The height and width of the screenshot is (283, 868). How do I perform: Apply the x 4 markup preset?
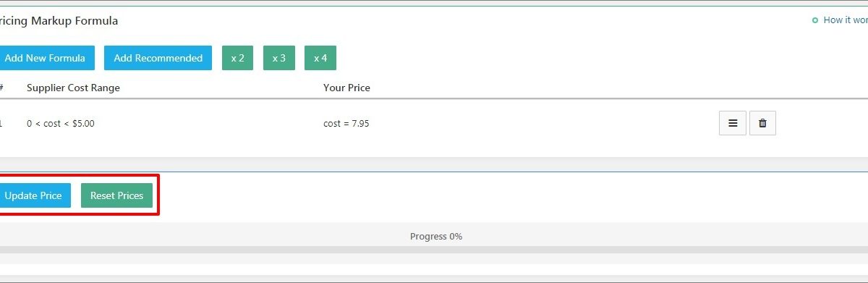click(x=320, y=58)
